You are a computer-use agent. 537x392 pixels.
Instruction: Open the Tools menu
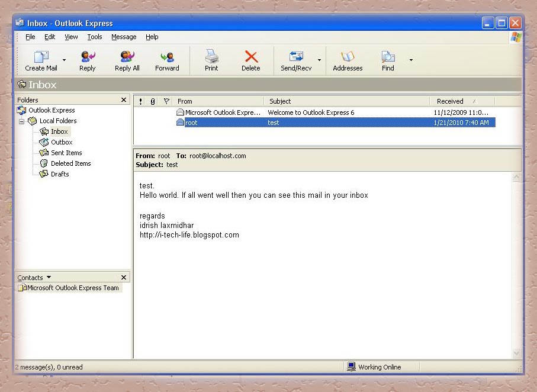tap(95, 37)
